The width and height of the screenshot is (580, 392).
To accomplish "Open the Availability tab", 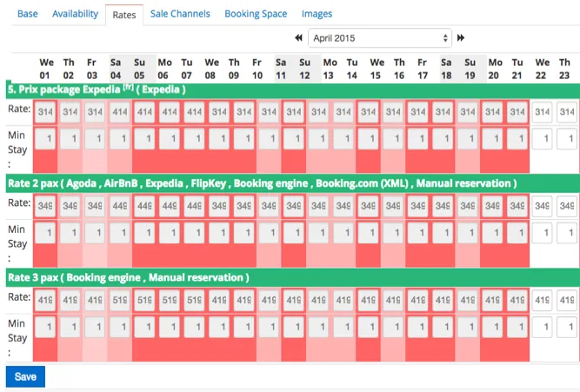I will click(x=75, y=14).
